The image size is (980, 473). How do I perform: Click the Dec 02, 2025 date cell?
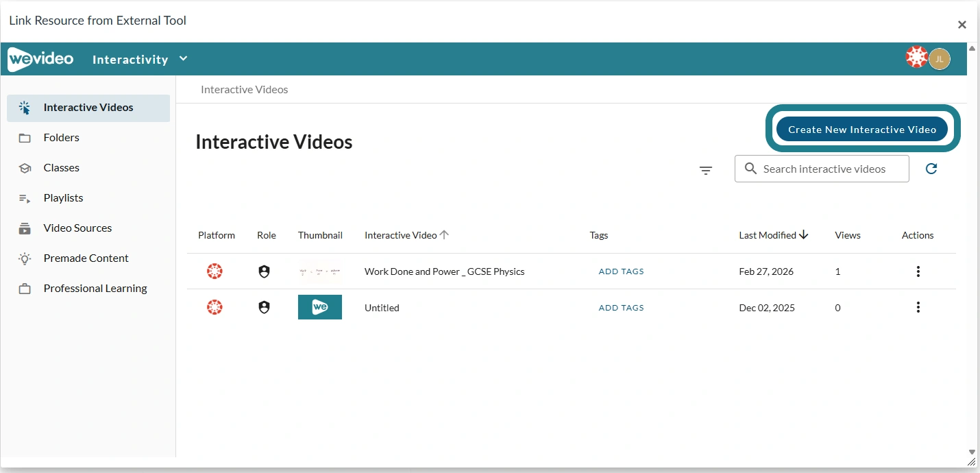(x=767, y=308)
